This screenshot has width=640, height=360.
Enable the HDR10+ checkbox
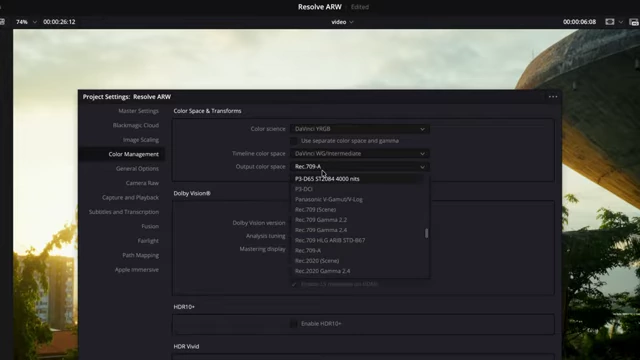click(x=293, y=324)
